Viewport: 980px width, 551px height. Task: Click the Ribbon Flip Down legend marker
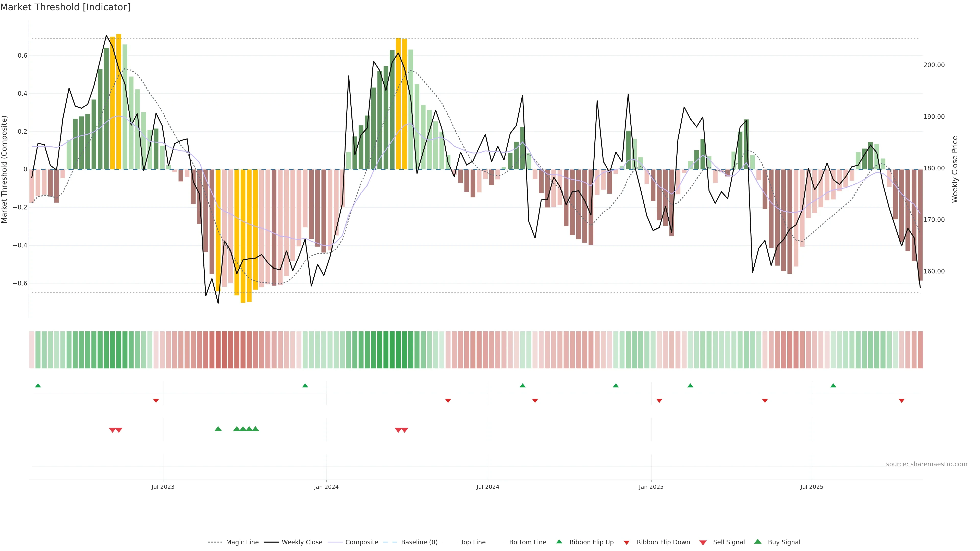click(627, 543)
